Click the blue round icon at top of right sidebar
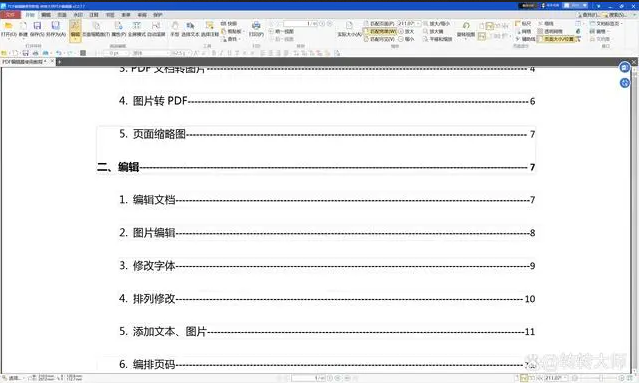 click(x=624, y=67)
